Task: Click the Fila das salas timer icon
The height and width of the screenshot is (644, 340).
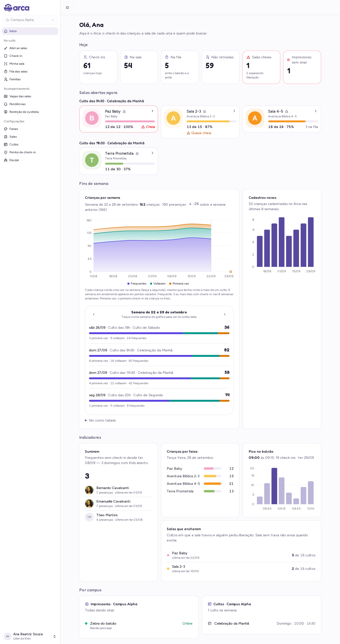Action: pyautogui.click(x=6, y=72)
